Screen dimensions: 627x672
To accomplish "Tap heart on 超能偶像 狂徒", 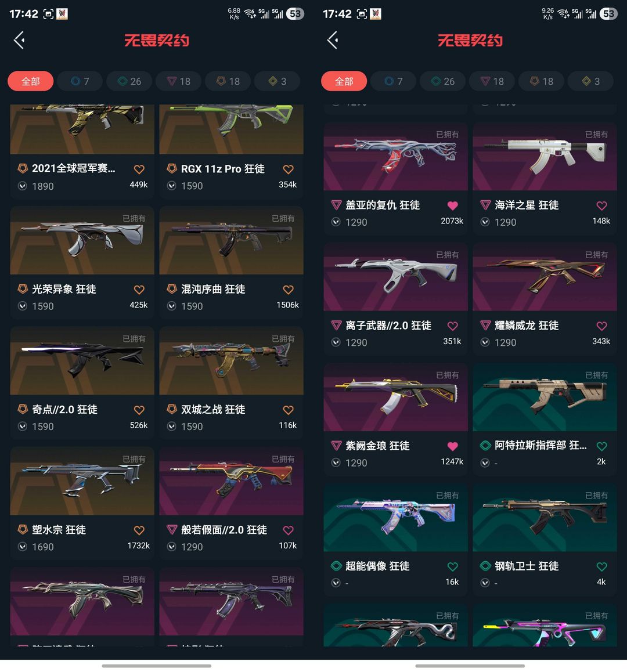I will tap(452, 566).
